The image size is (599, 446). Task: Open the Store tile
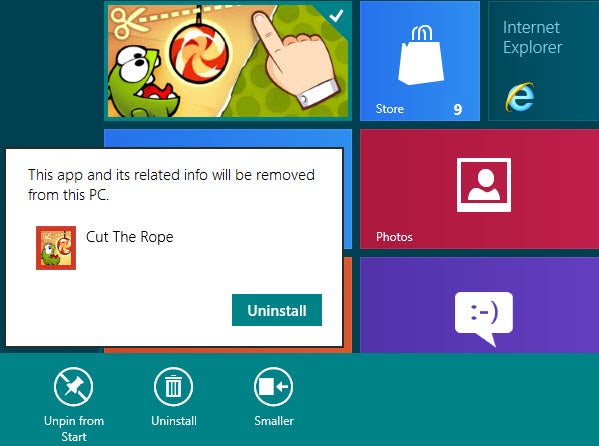pos(420,61)
